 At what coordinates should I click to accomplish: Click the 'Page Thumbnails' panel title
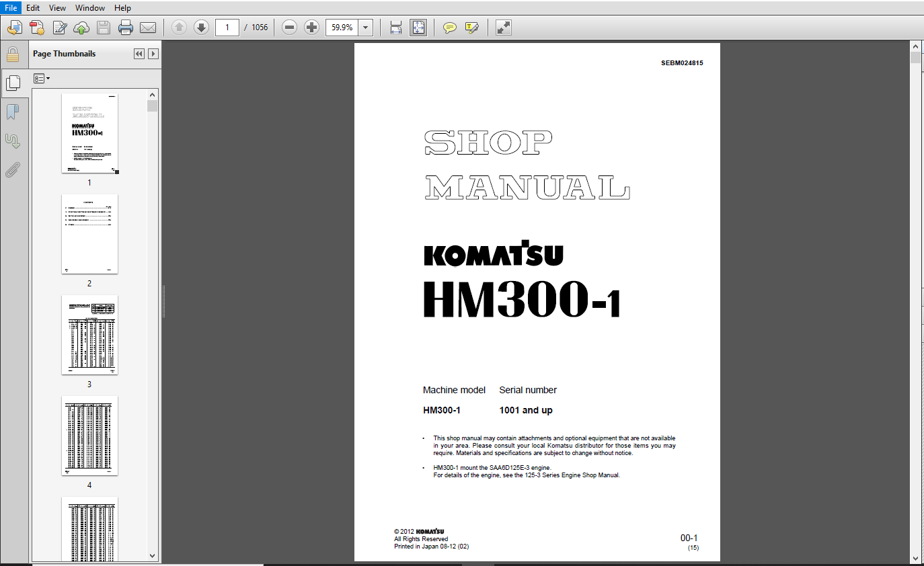click(x=65, y=54)
